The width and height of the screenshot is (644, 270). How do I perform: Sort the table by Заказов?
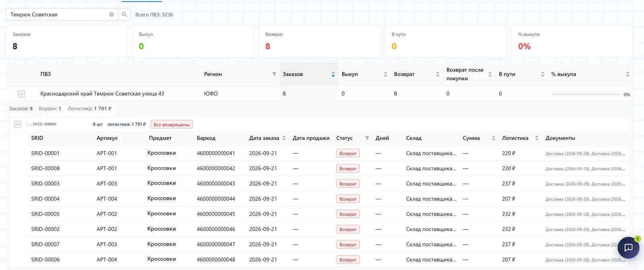(x=333, y=74)
